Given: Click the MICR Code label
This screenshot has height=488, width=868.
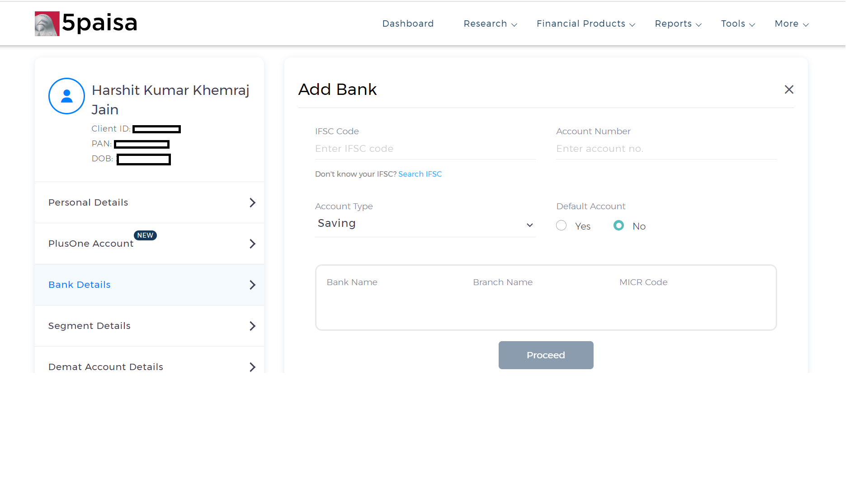Looking at the screenshot, I should pyautogui.click(x=643, y=282).
